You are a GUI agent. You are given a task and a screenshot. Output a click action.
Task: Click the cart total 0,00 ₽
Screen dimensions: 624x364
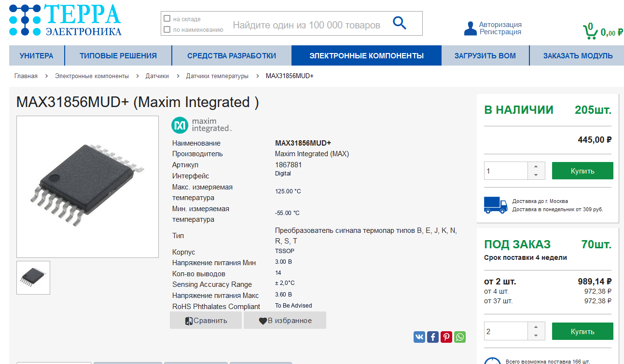611,33
